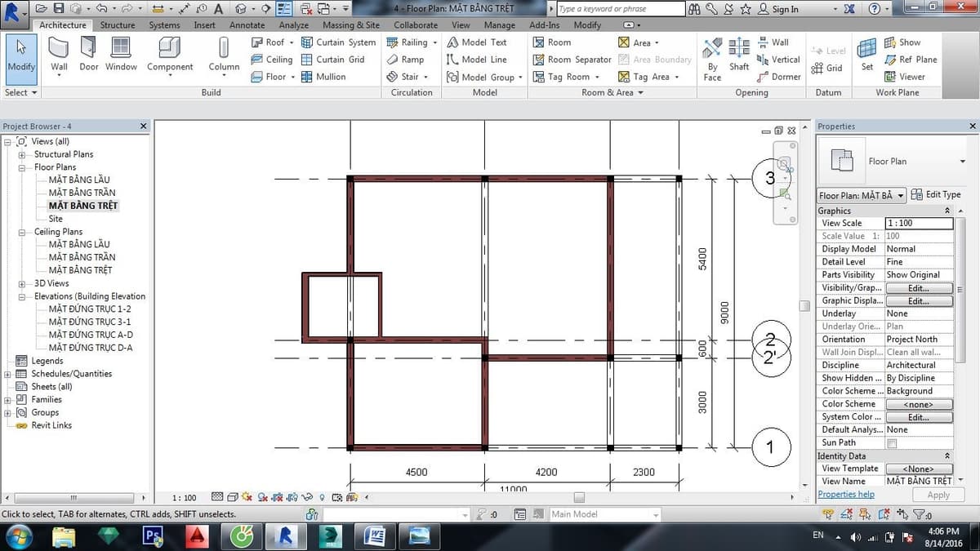Open the Structure ribbon tab
The image size is (980, 551).
(118, 25)
